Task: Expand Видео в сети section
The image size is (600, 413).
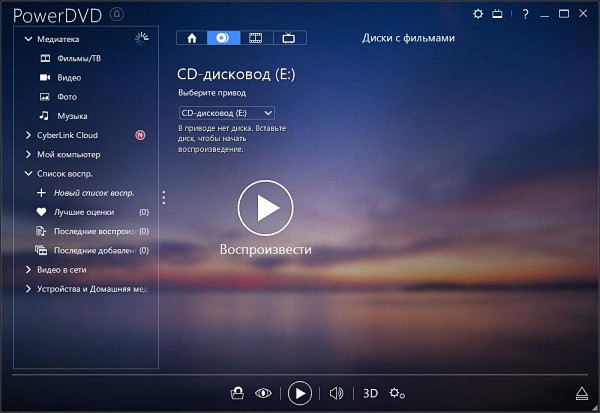Action: pos(28,269)
